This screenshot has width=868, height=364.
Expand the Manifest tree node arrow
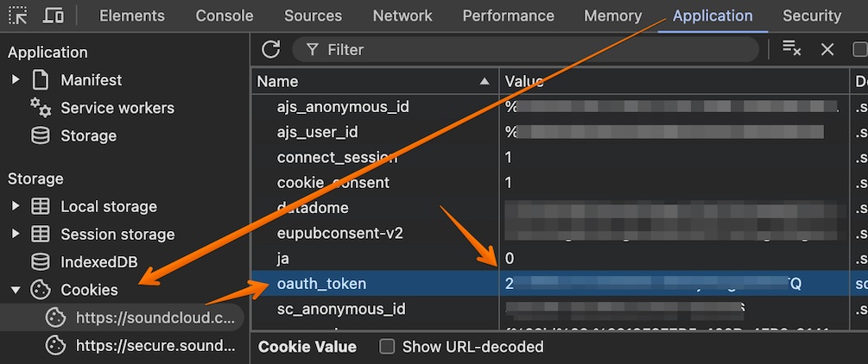(16, 80)
